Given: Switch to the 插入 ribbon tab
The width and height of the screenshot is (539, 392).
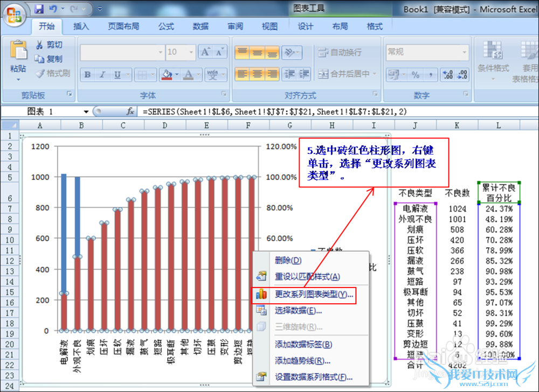Looking at the screenshot, I should [x=81, y=26].
